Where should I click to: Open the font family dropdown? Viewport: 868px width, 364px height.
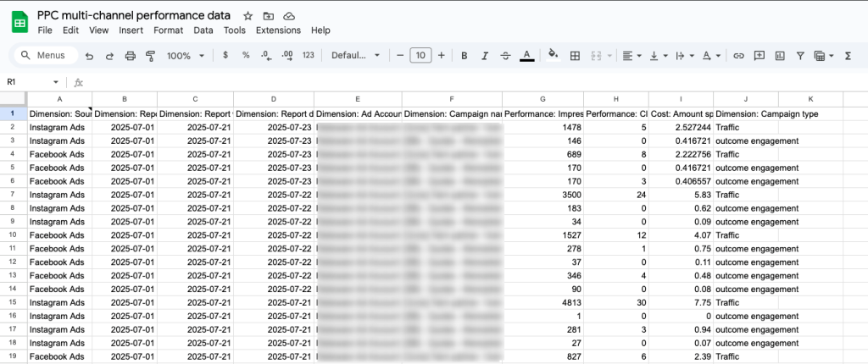355,55
